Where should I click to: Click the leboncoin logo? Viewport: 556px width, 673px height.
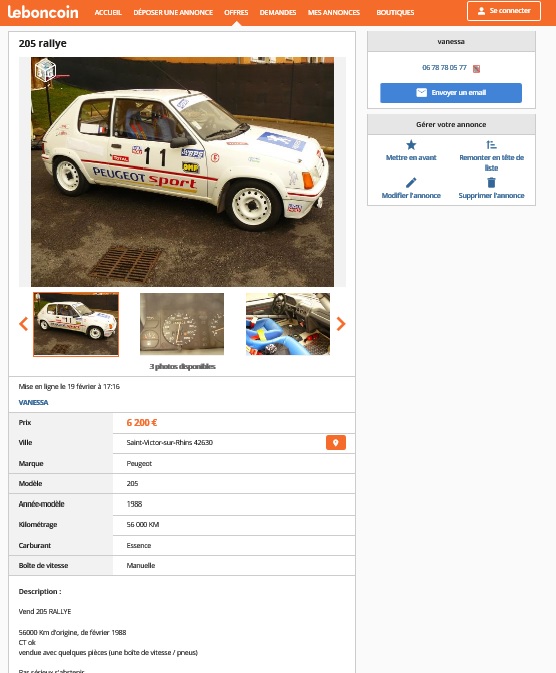[43, 12]
